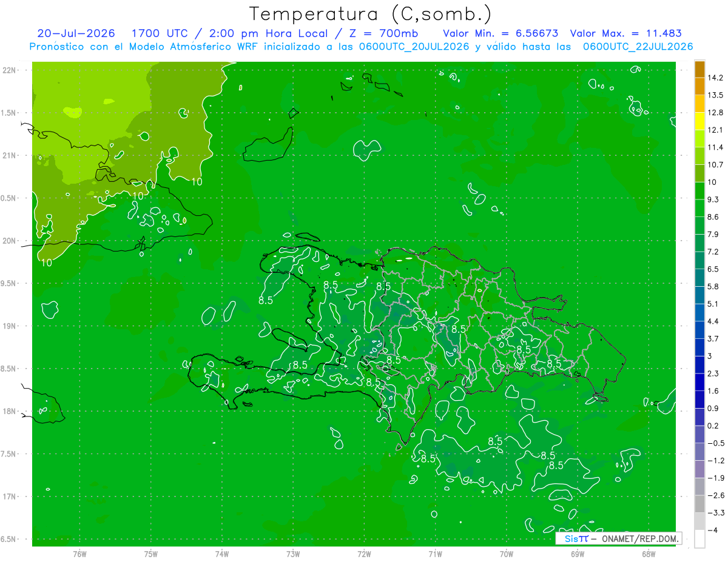Select the "0600UTC_22JUL2026" valid-until time text

pos(638,47)
